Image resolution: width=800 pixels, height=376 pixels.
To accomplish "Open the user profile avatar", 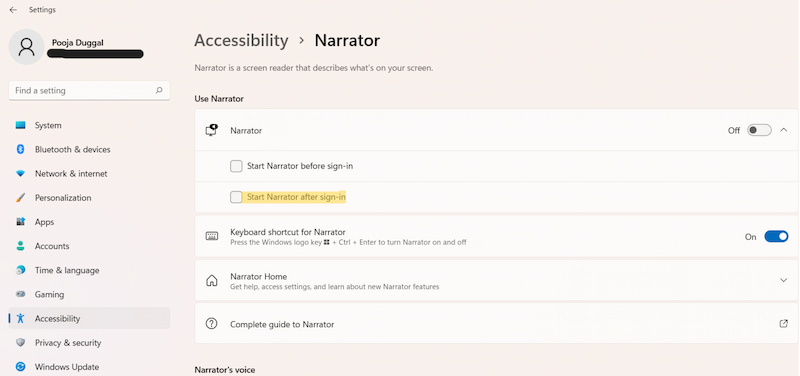I will coord(27,47).
